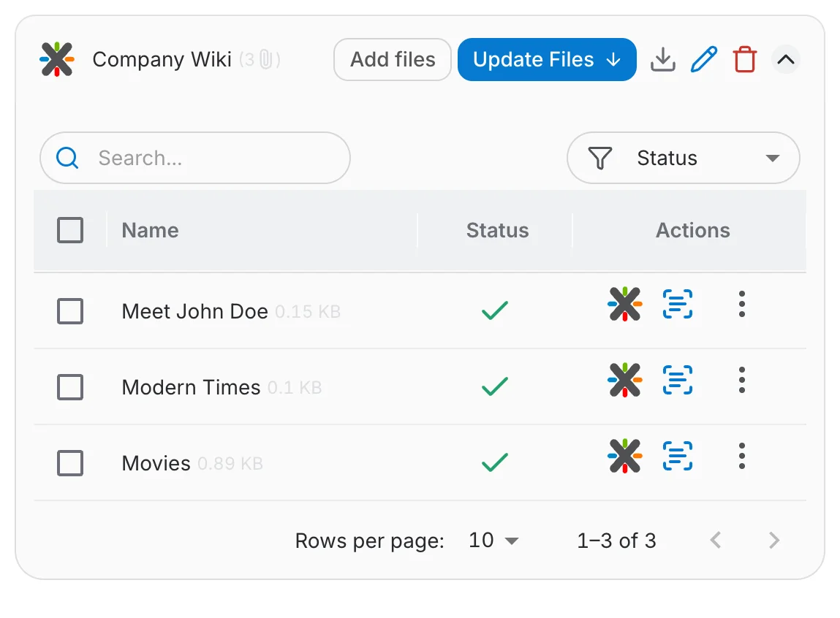Viewport: 840px width, 618px height.
Task: Click the 0.1 KB file size text
Action: (294, 388)
